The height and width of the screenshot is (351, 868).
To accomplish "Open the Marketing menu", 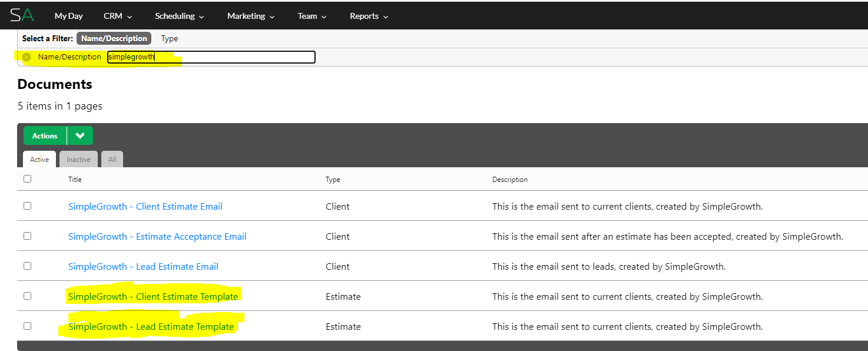I will click(x=251, y=16).
